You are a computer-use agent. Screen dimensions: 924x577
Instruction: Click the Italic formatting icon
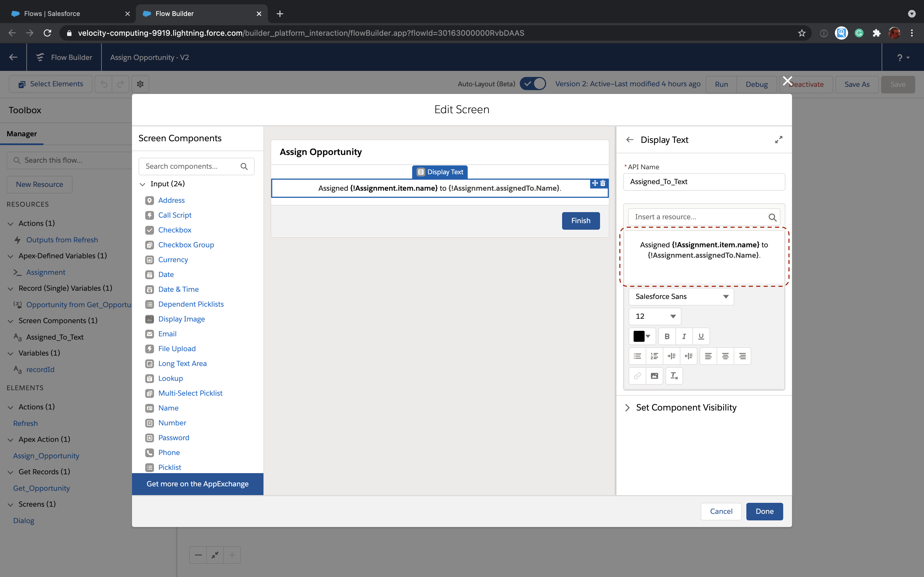tap(684, 336)
